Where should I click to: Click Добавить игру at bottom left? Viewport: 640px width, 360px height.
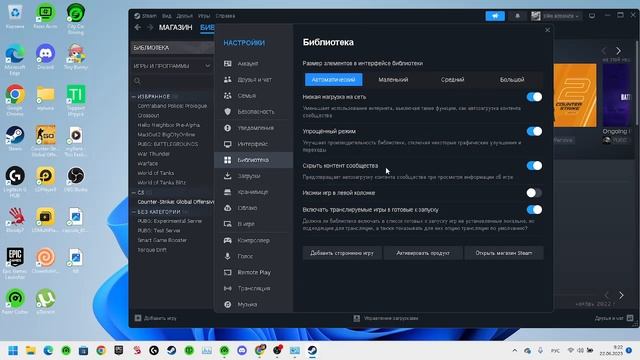(156, 318)
